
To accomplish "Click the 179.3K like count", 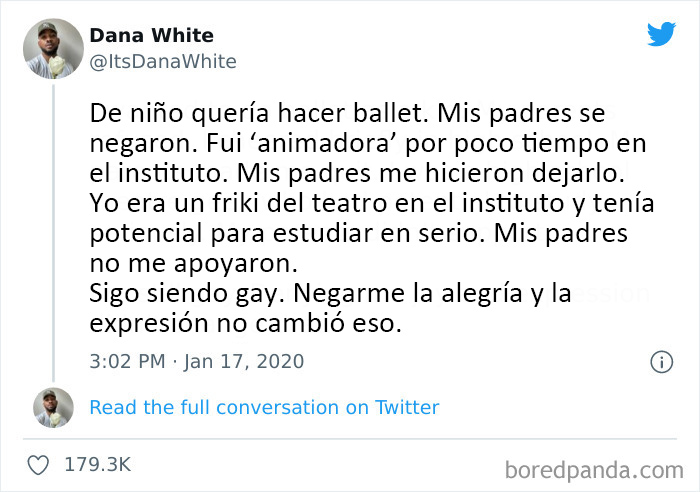I will coord(97,465).
